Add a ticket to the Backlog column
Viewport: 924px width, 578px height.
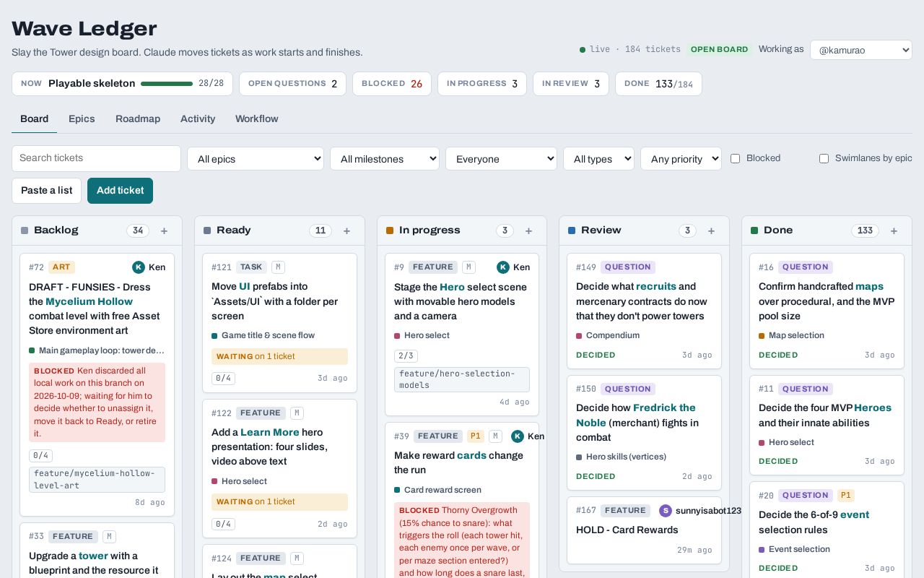pos(165,231)
